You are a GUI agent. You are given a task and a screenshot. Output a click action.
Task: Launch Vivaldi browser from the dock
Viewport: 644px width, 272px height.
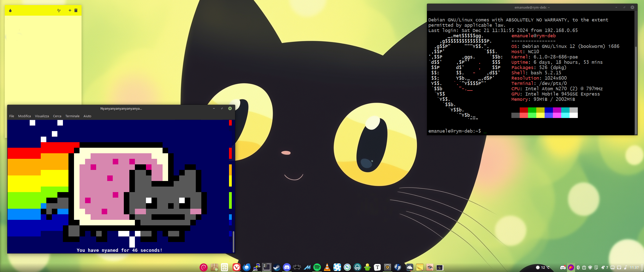click(x=236, y=267)
